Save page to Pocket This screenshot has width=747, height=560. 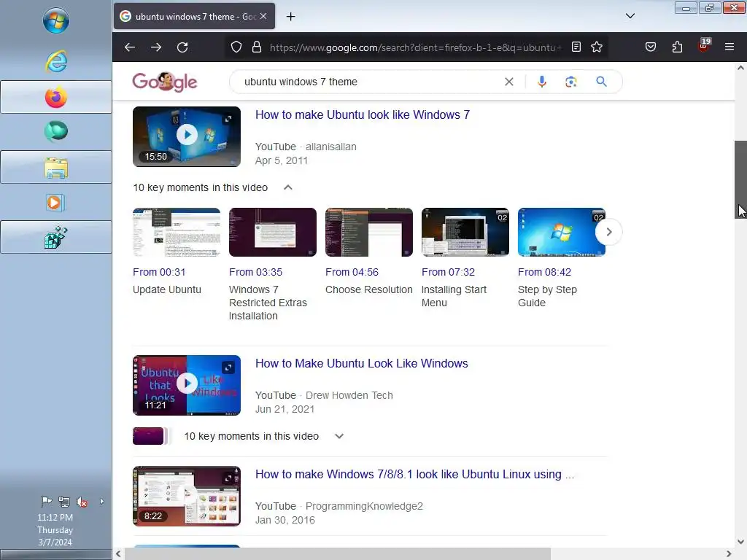(x=650, y=47)
